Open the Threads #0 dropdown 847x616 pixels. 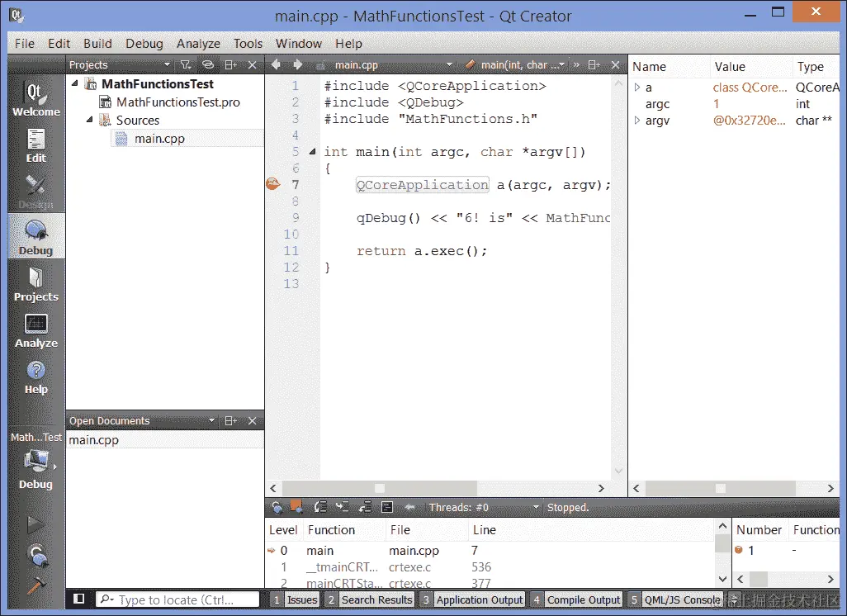tap(536, 507)
